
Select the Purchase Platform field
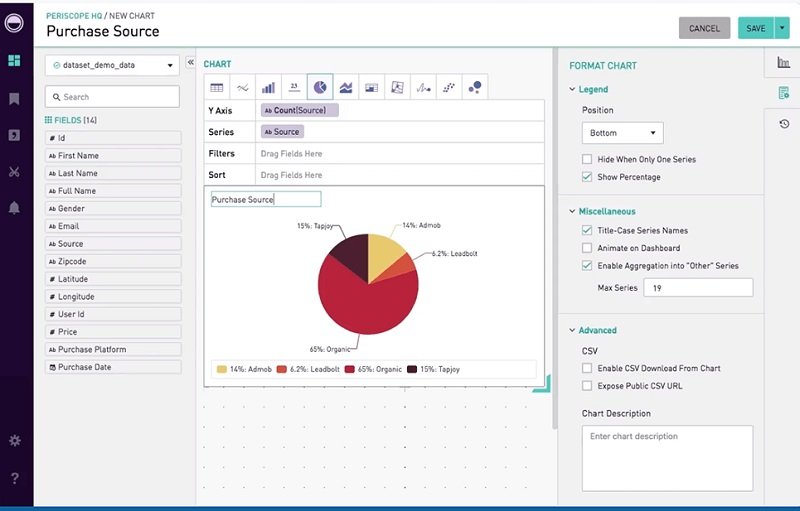point(113,349)
